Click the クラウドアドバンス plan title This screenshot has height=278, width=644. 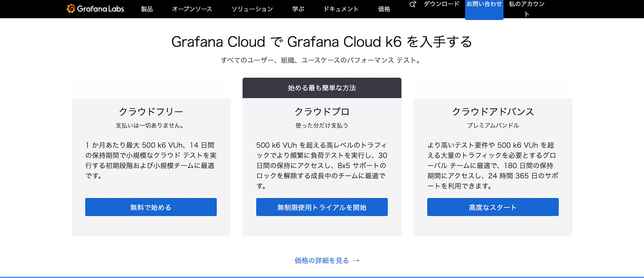(x=493, y=112)
